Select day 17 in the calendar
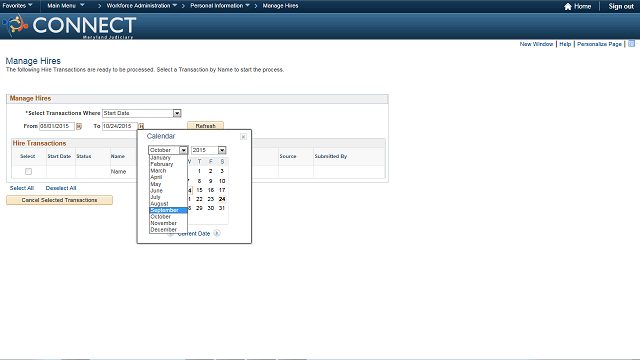The width and height of the screenshot is (640, 360). (222, 190)
